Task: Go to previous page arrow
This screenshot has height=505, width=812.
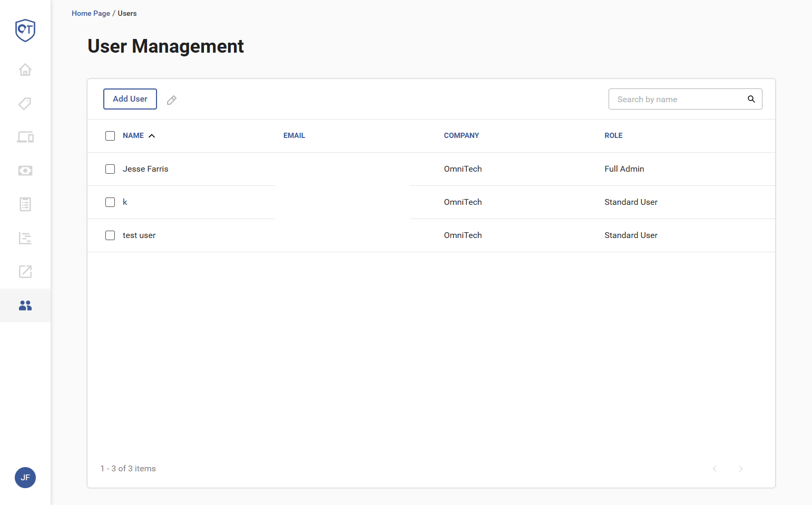Action: click(715, 469)
